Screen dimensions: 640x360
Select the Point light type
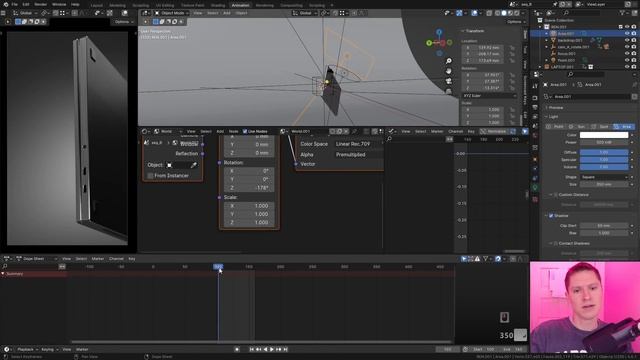[x=556, y=127]
